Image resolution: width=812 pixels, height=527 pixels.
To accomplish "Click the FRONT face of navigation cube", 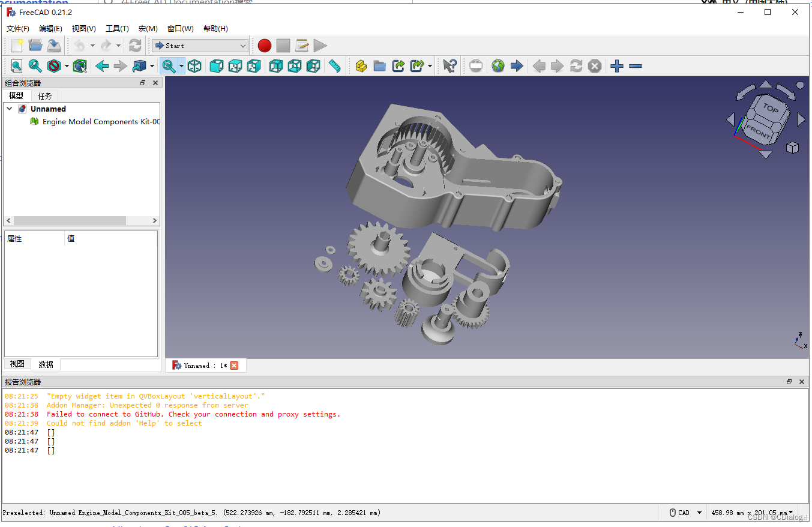I will pyautogui.click(x=757, y=132).
